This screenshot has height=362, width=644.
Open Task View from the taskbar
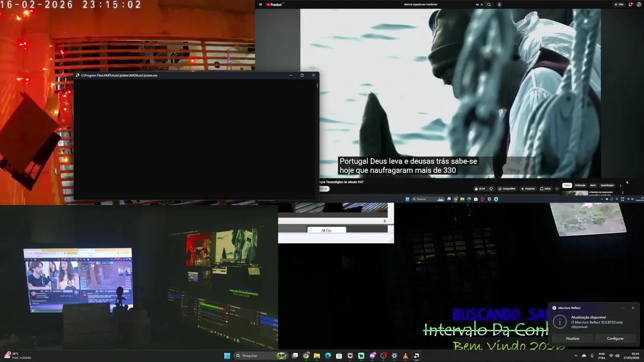[295, 356]
